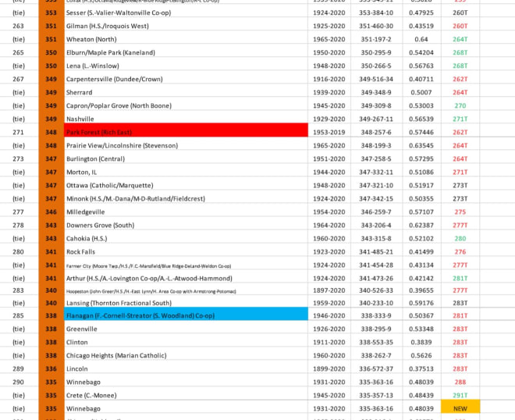
Task: Click the wins cell '353' for Sesser
Action: pyautogui.click(x=51, y=12)
